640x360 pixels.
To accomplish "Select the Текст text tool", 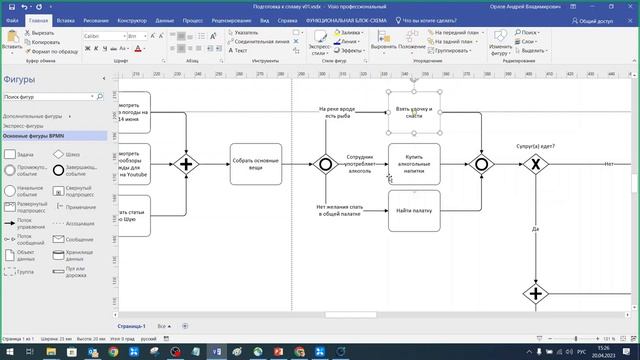I will pyautogui.click(x=238, y=51).
